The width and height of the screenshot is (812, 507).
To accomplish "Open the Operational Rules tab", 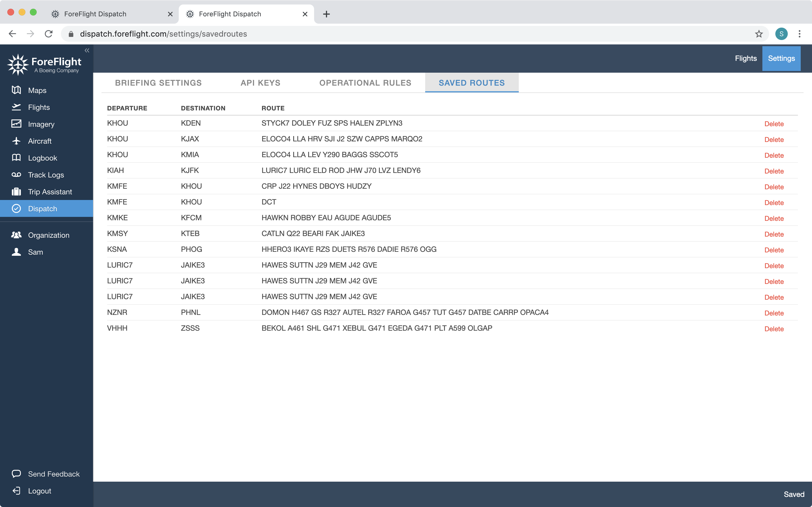I will click(x=365, y=83).
